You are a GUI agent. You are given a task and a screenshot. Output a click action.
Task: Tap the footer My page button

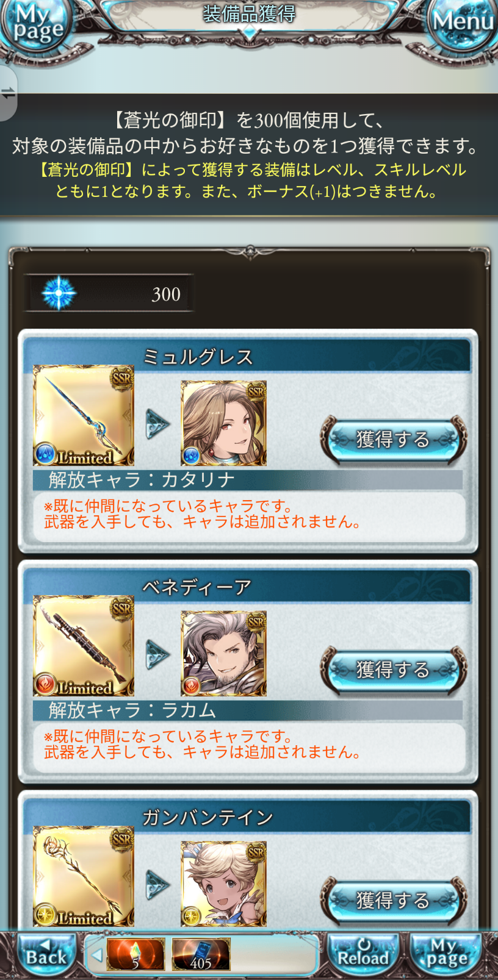click(447, 954)
